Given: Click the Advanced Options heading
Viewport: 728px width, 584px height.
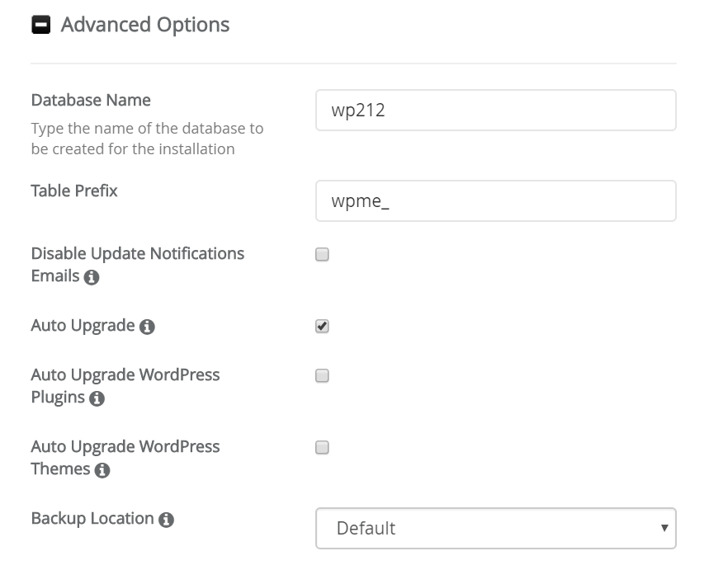Looking at the screenshot, I should [145, 25].
